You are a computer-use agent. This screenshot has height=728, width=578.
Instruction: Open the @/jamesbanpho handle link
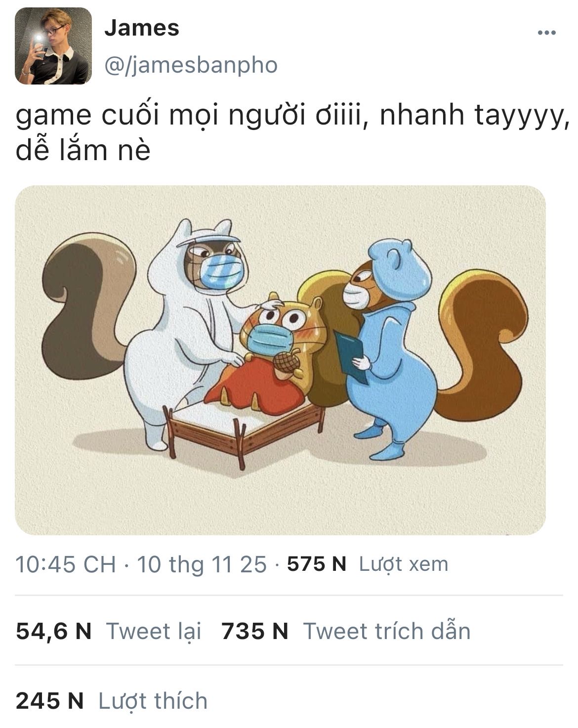click(191, 65)
